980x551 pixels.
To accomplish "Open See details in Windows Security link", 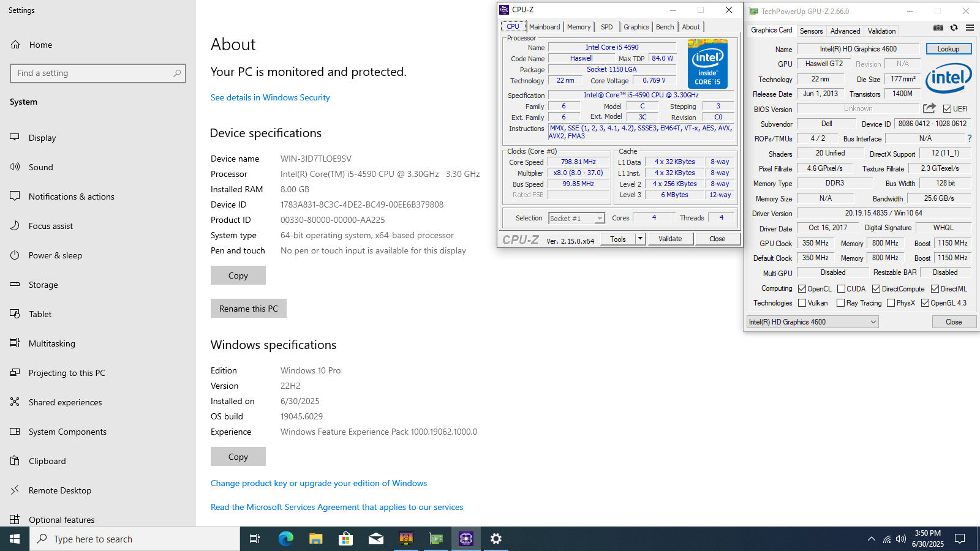I will pyautogui.click(x=270, y=97).
